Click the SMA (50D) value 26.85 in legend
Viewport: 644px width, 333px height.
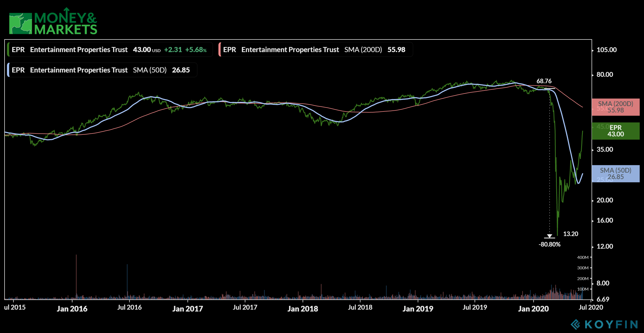pyautogui.click(x=181, y=70)
